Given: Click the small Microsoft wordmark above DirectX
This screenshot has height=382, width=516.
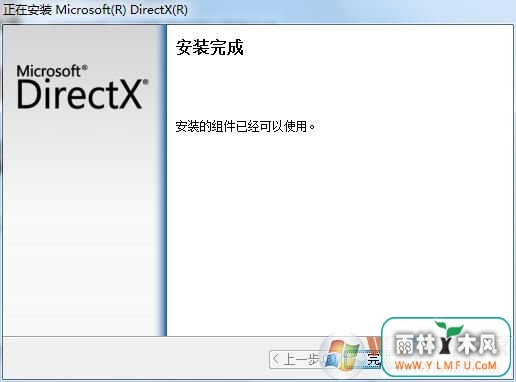Looking at the screenshot, I should [49, 71].
